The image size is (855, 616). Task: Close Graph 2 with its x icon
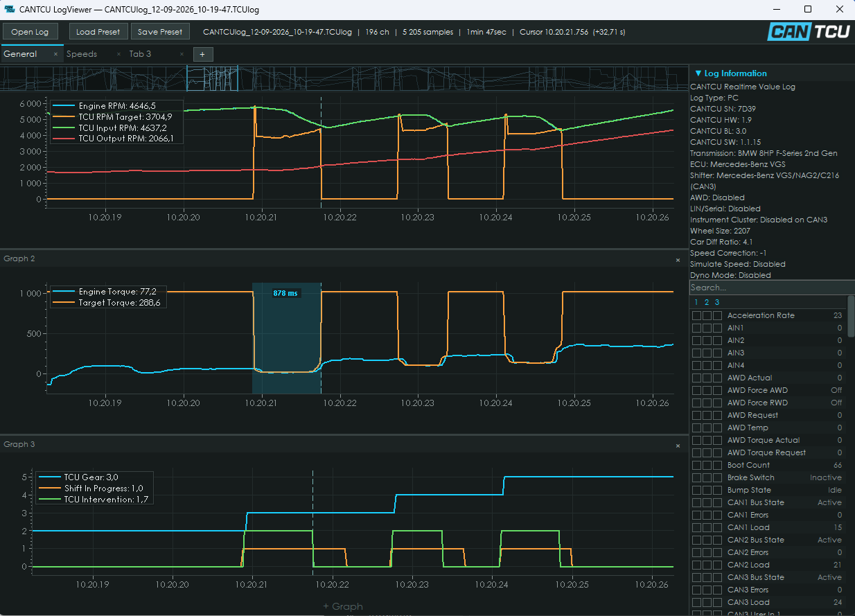tap(678, 260)
